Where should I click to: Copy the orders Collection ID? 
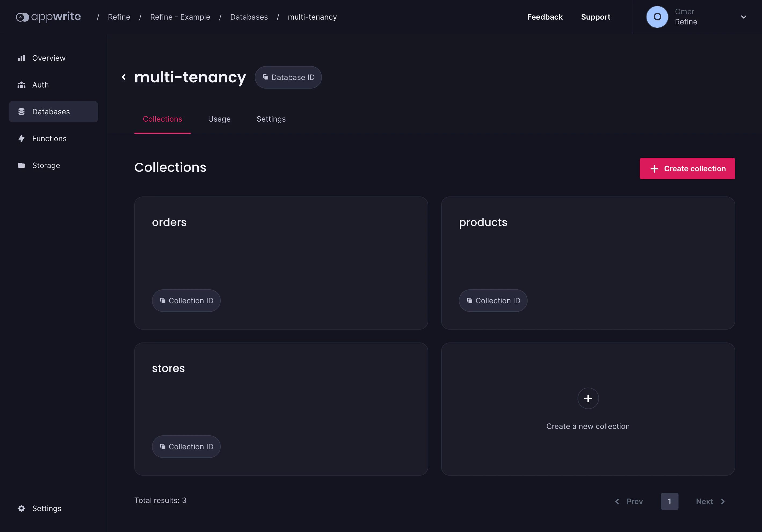186,300
